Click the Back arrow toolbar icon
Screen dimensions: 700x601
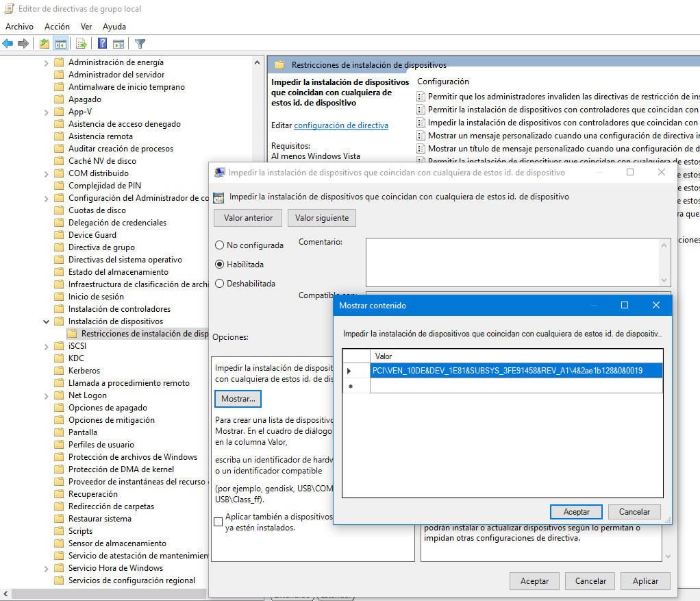(x=8, y=43)
